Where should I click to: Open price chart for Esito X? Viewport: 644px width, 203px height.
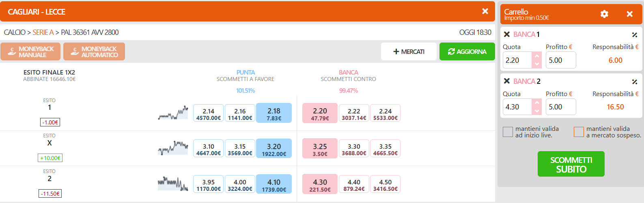(173, 148)
